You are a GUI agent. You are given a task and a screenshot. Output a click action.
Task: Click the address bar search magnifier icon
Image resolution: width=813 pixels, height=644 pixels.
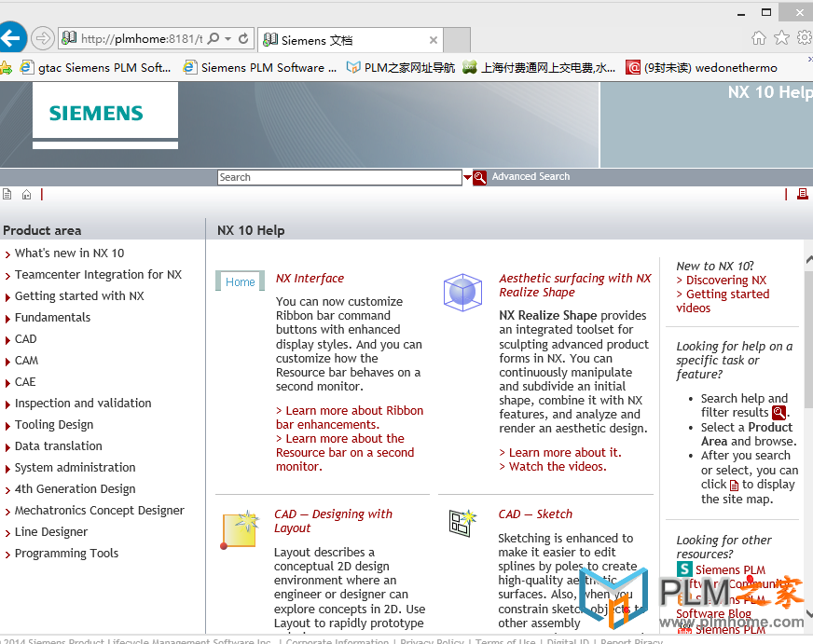(x=214, y=38)
